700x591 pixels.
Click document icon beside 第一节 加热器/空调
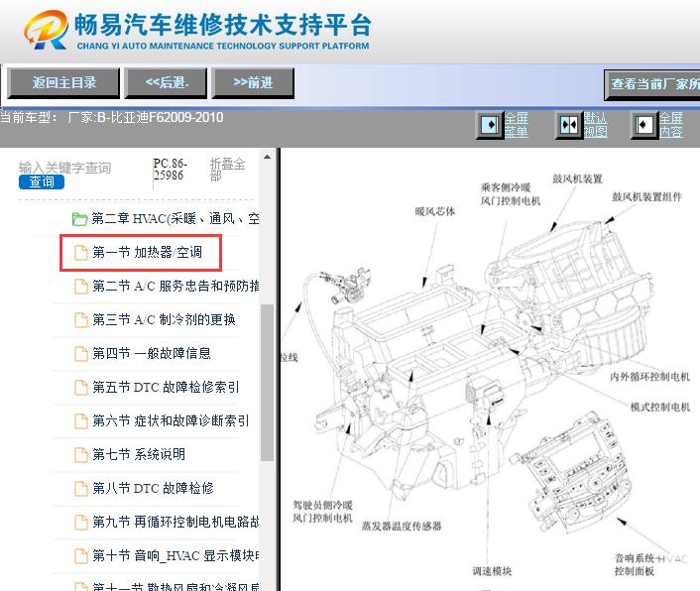(80, 253)
